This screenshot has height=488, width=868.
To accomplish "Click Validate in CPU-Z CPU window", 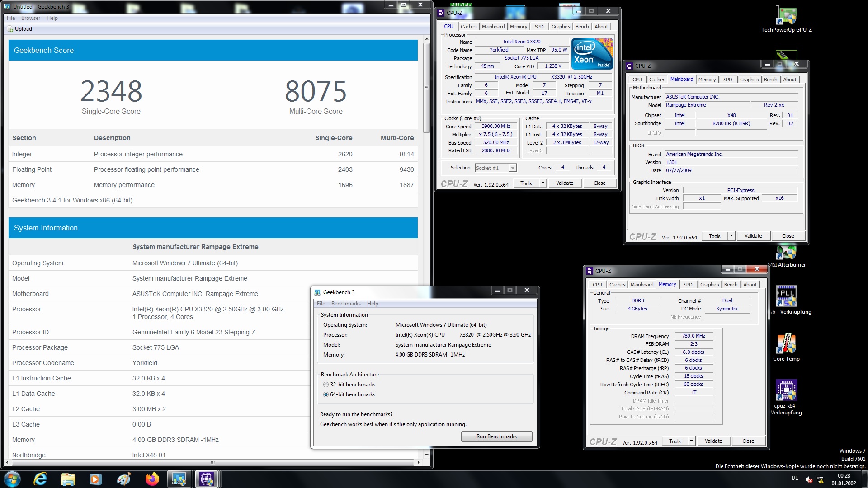I will click(x=564, y=183).
